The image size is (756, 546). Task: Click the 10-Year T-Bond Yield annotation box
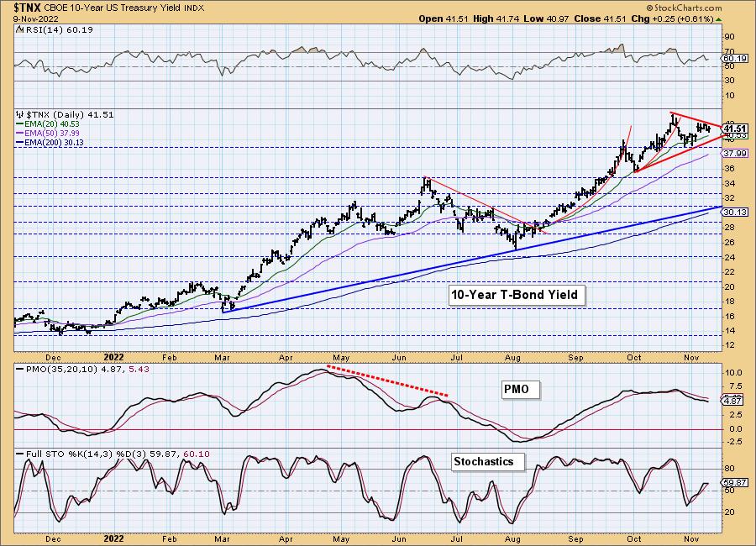click(517, 295)
